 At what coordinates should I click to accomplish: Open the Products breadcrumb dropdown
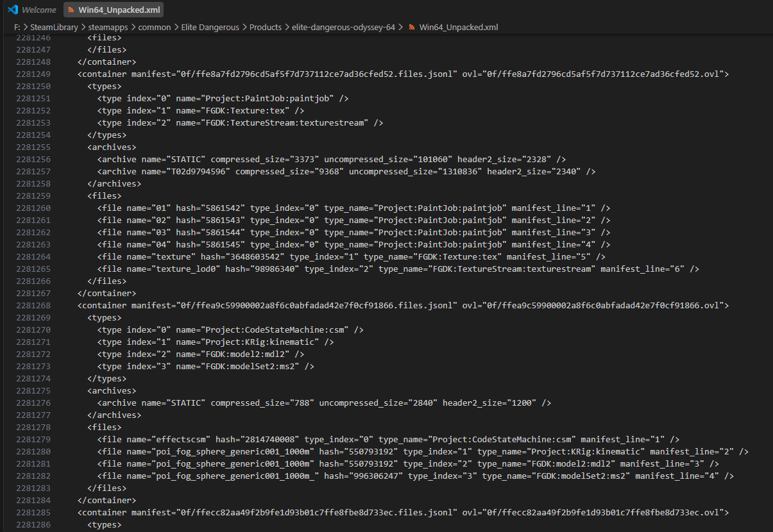coord(266,27)
